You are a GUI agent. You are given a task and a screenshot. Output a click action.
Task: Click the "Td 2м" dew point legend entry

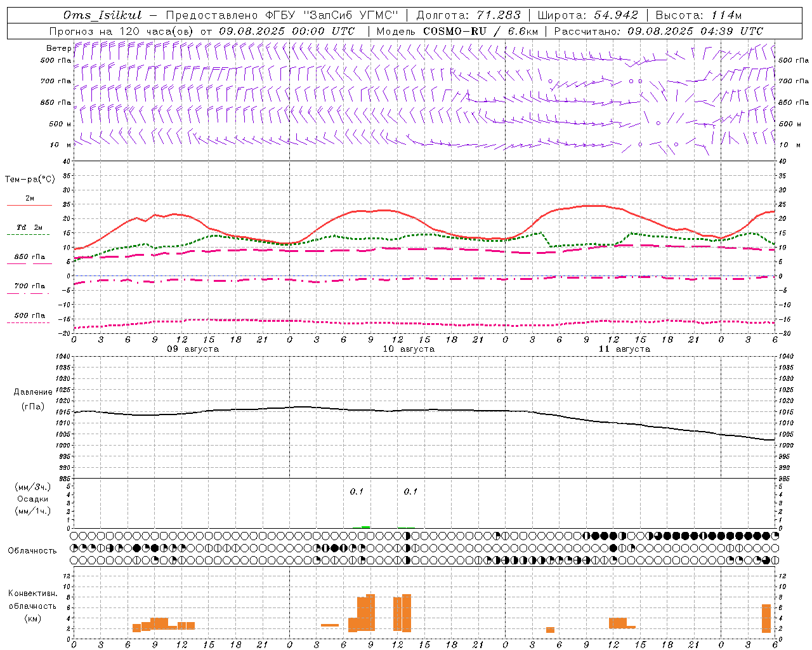point(30,227)
